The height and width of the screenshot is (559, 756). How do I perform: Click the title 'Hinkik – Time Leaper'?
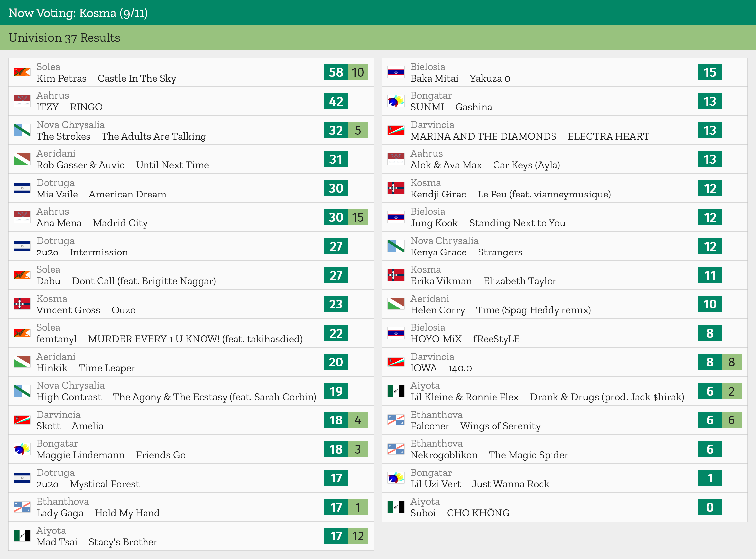[86, 368]
